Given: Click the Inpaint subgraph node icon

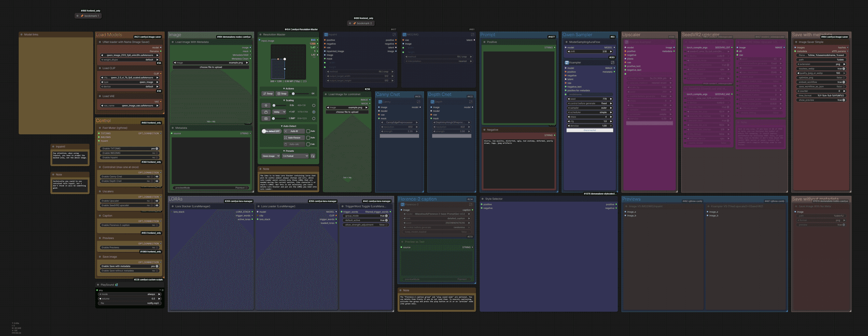Looking at the screenshot, I should tap(326, 34).
